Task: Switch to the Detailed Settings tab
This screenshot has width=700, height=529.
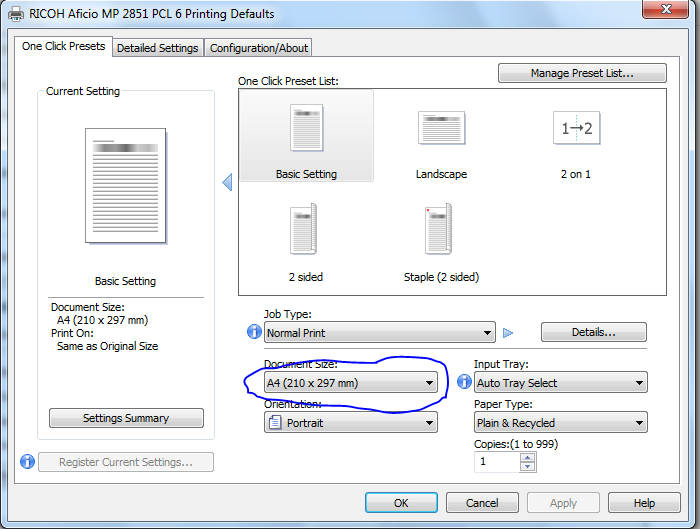Action: click(x=157, y=48)
